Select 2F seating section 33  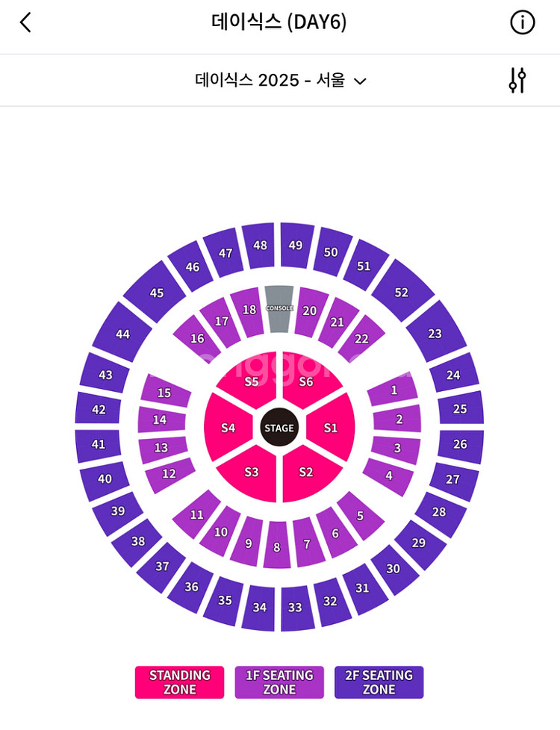(295, 607)
